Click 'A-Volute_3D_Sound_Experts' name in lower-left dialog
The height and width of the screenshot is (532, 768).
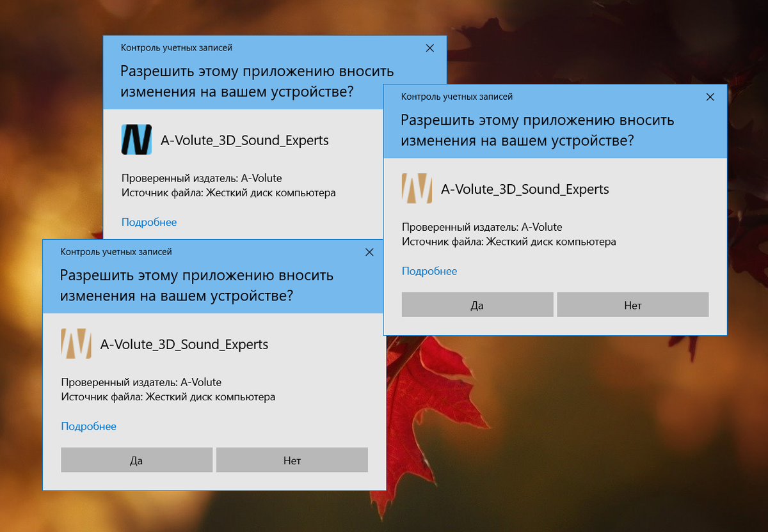[184, 344]
